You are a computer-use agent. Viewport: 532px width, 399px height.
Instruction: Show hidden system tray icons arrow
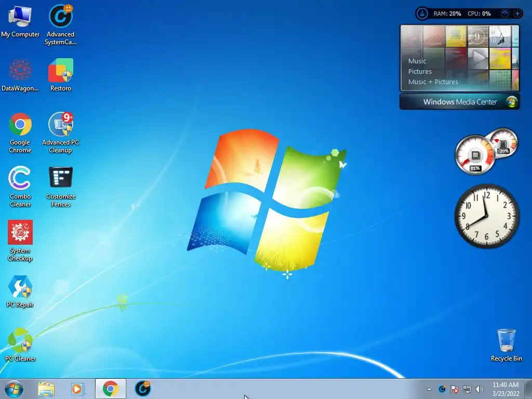[429, 389]
